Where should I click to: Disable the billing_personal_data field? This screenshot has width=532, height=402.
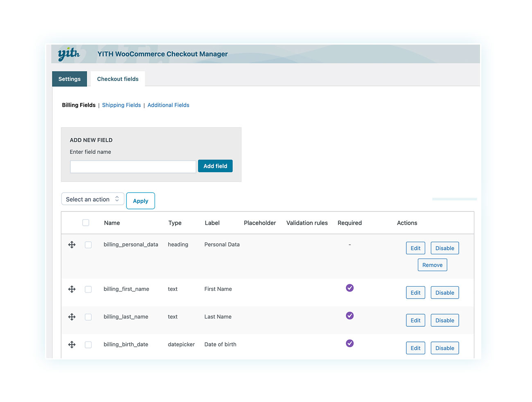click(x=445, y=248)
